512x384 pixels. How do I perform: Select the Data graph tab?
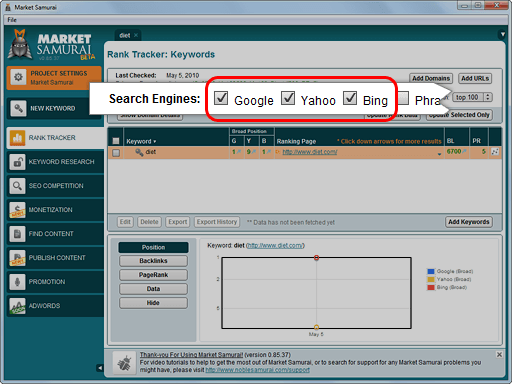tap(153, 289)
